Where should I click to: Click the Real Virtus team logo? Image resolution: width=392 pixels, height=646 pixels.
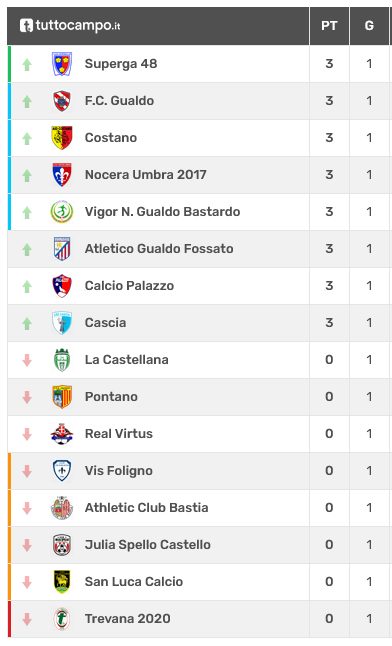[x=62, y=434]
